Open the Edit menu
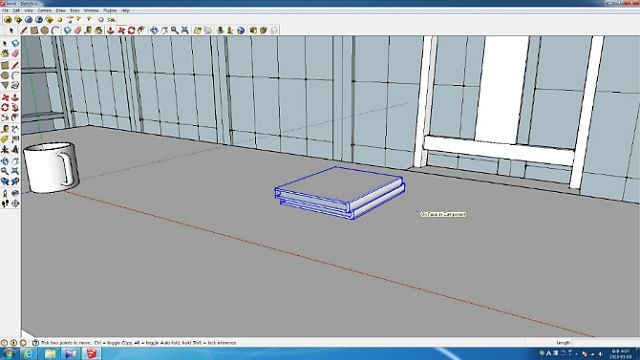 (16, 10)
